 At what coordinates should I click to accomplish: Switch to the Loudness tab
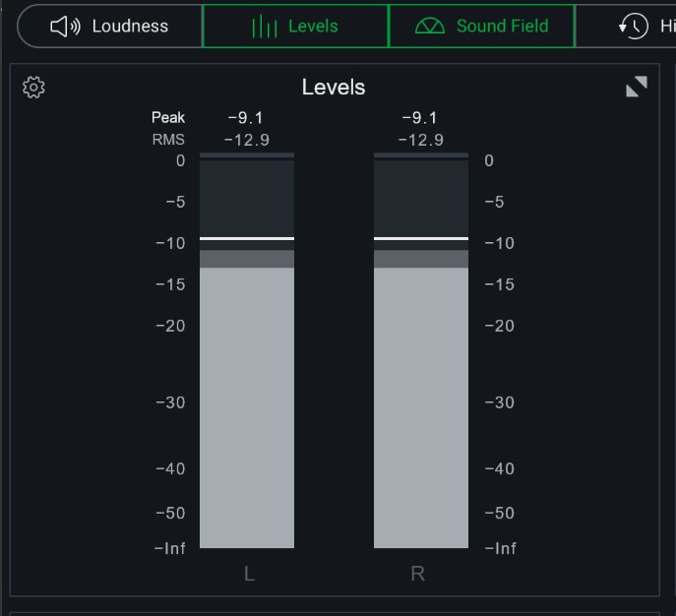click(x=130, y=27)
